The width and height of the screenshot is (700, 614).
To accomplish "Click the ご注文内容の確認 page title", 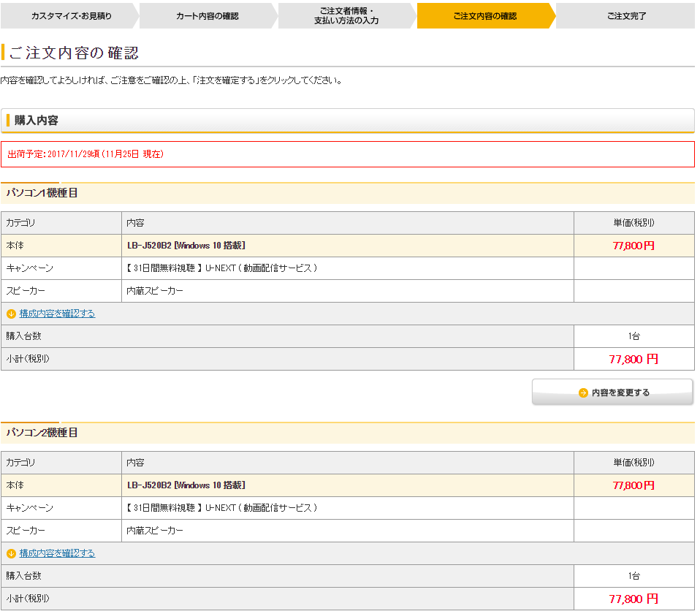I will [x=74, y=53].
